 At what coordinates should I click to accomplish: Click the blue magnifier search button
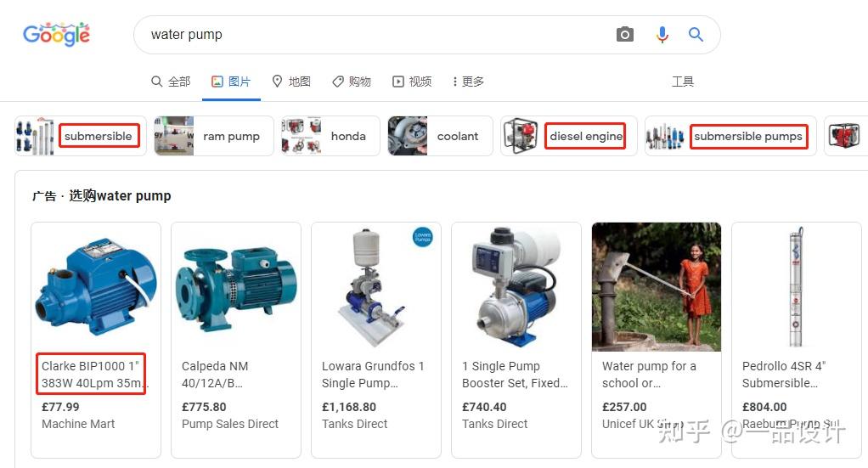click(696, 34)
